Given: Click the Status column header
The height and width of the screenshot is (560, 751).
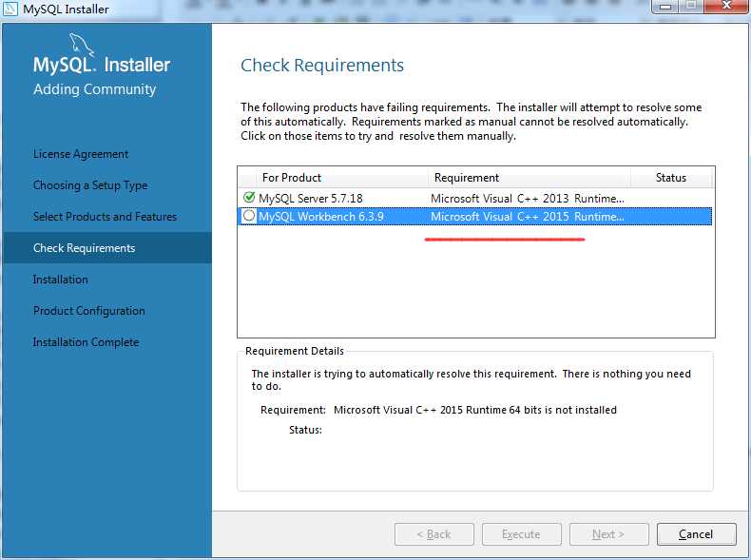Looking at the screenshot, I should click(x=671, y=178).
